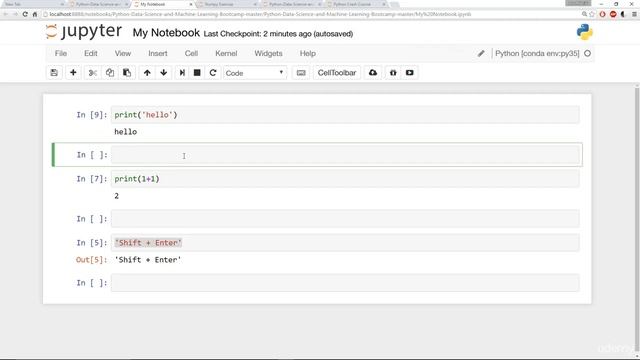The width and height of the screenshot is (640, 360).
Task: Click empty cell below print(1+1) output
Action: point(345,219)
